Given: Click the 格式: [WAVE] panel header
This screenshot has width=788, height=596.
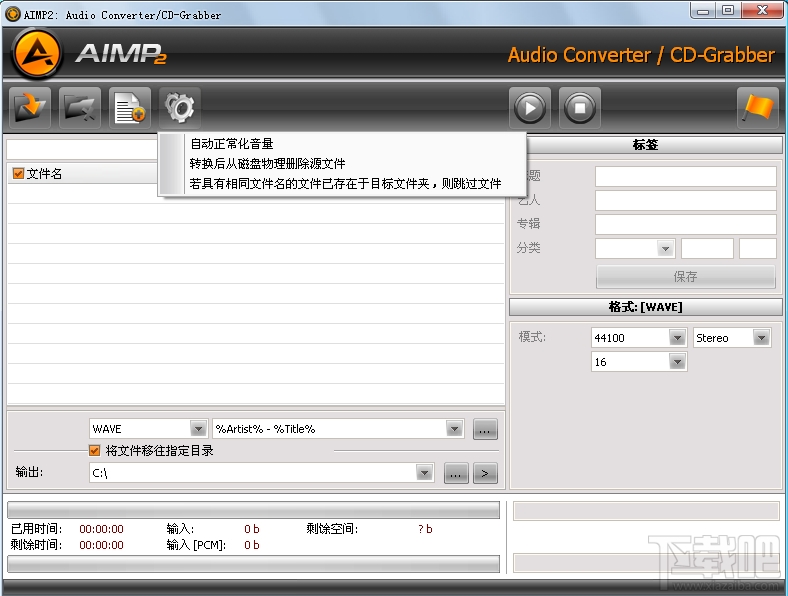Looking at the screenshot, I should (x=645, y=307).
